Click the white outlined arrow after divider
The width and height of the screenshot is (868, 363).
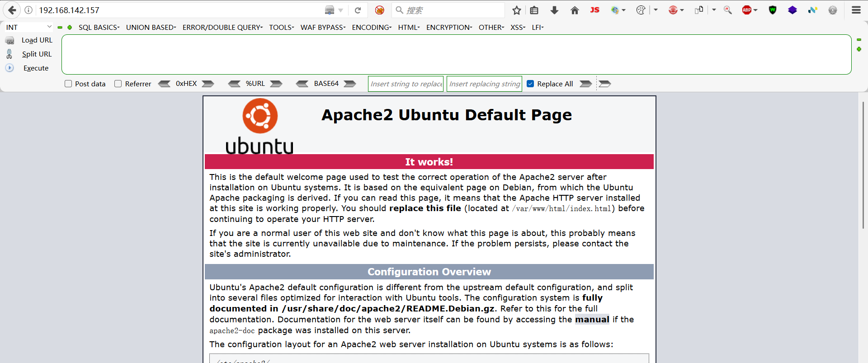coord(605,84)
